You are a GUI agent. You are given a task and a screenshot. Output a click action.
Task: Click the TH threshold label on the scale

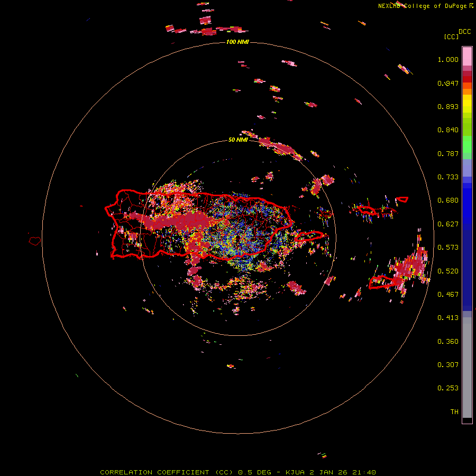pyautogui.click(x=454, y=412)
